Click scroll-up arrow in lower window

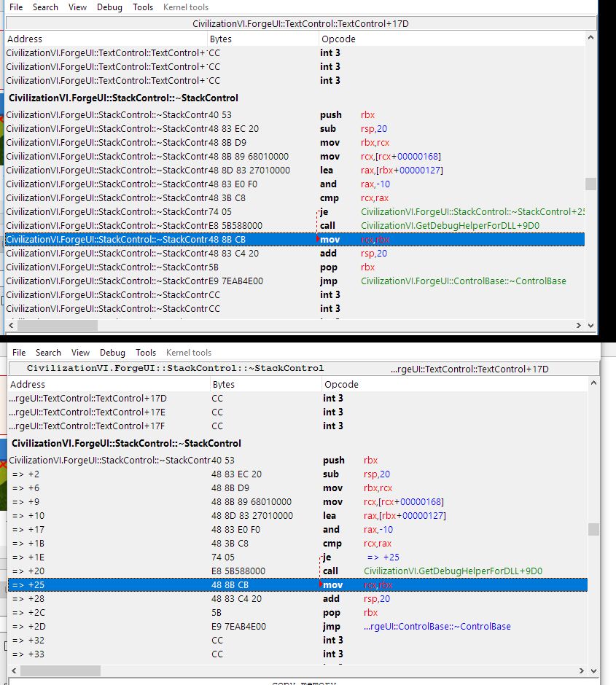pos(593,383)
